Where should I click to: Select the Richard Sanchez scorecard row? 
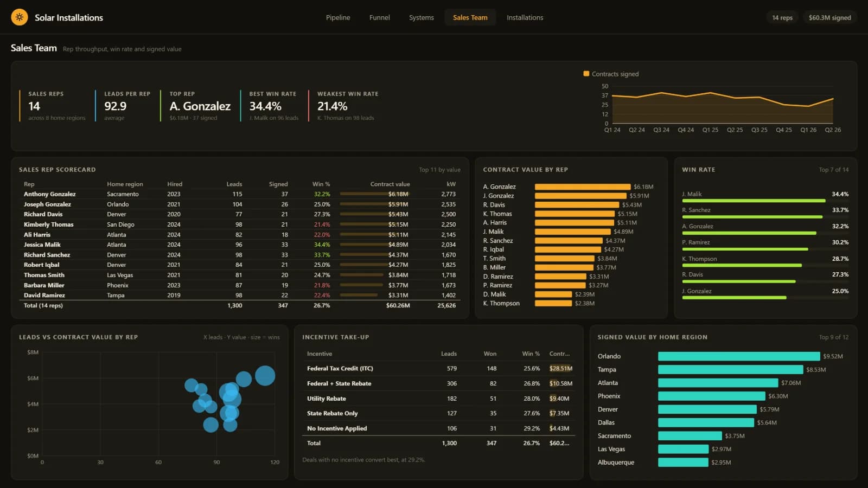pyautogui.click(x=240, y=255)
